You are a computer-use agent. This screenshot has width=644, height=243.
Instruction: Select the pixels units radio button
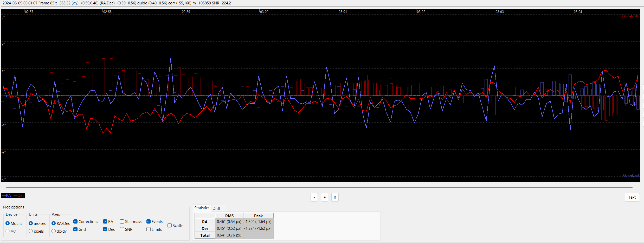tap(31, 231)
